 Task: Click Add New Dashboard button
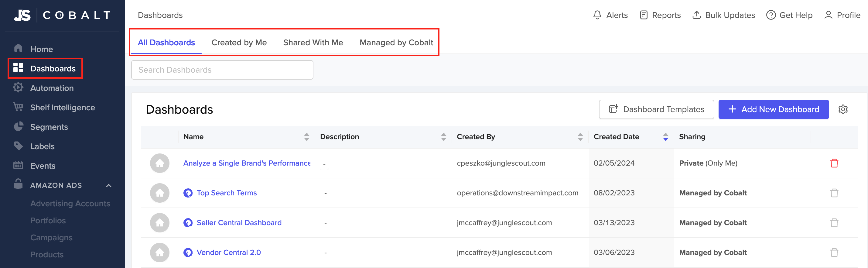[774, 109]
